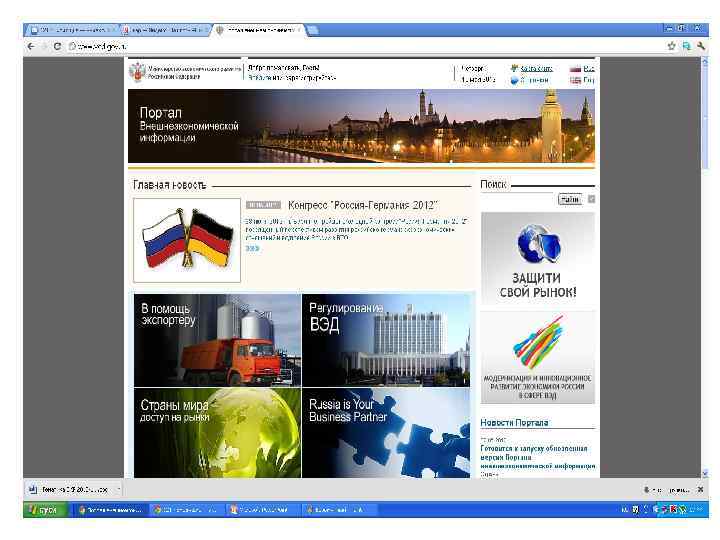This screenshot has width=720, height=540.
Task: Select the active portal browser tab
Action: tap(259, 30)
